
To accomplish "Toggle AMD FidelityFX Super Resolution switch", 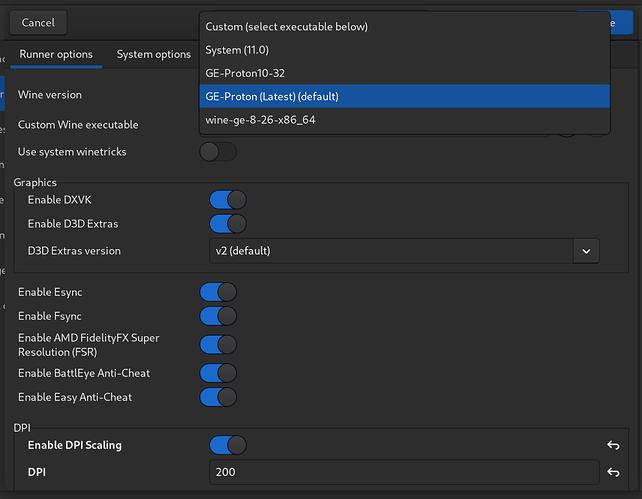I will pos(218,345).
